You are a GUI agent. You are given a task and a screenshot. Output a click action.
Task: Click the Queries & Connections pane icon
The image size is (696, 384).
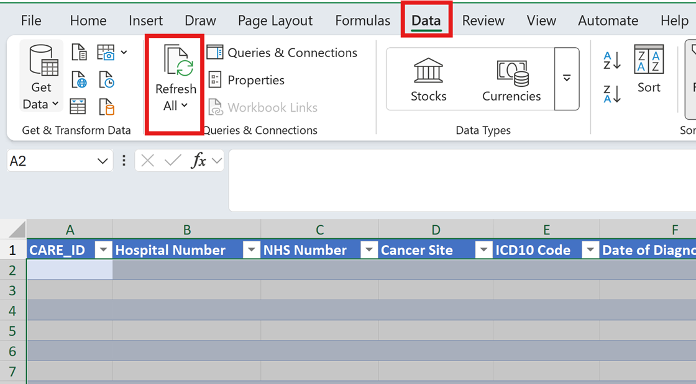coord(215,52)
